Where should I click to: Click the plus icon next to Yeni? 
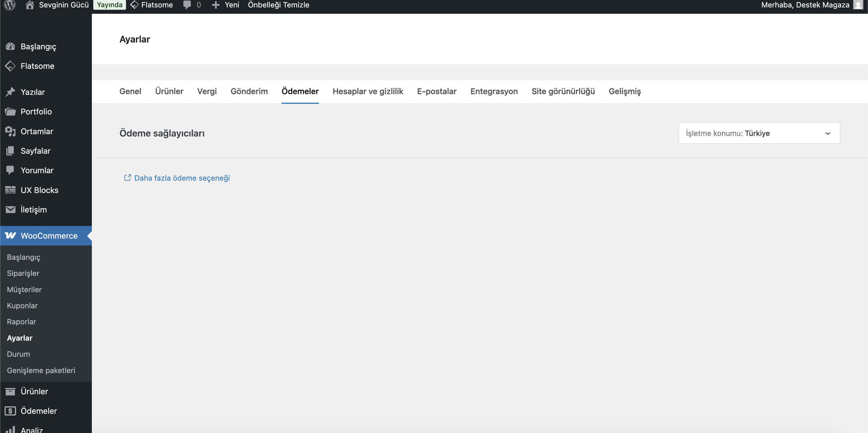216,5
